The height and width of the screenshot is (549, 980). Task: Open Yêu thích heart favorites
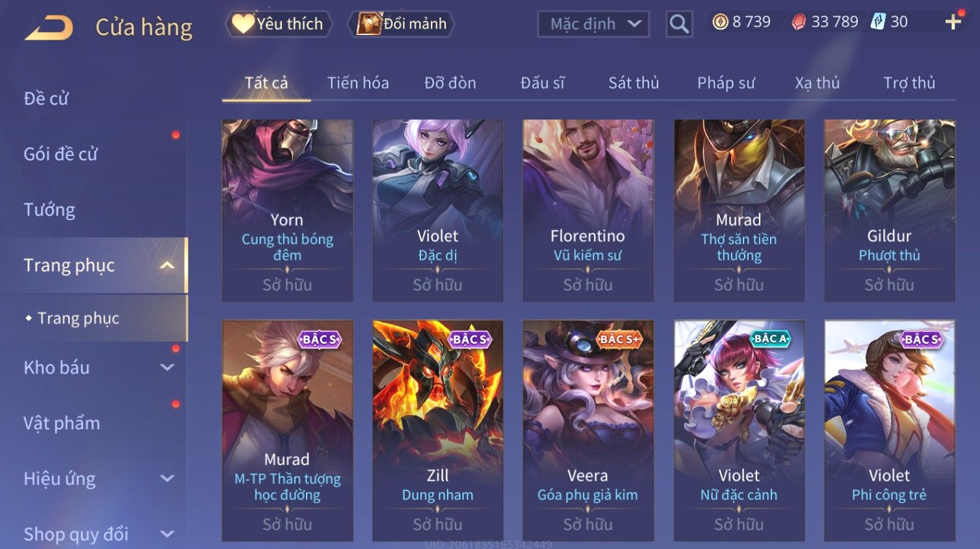(x=279, y=24)
